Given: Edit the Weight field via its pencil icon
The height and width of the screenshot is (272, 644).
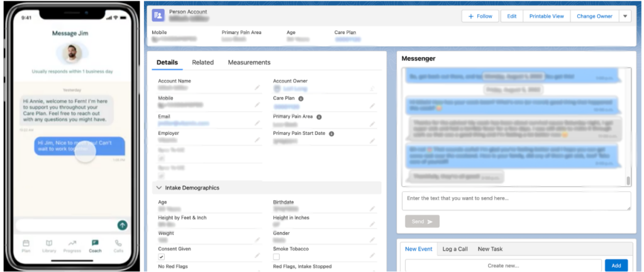Looking at the screenshot, I should click(257, 240).
